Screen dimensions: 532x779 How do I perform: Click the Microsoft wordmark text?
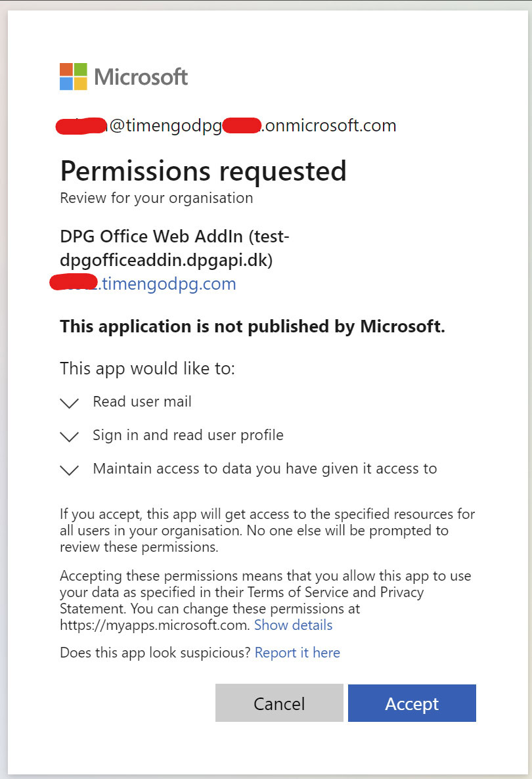tap(141, 77)
